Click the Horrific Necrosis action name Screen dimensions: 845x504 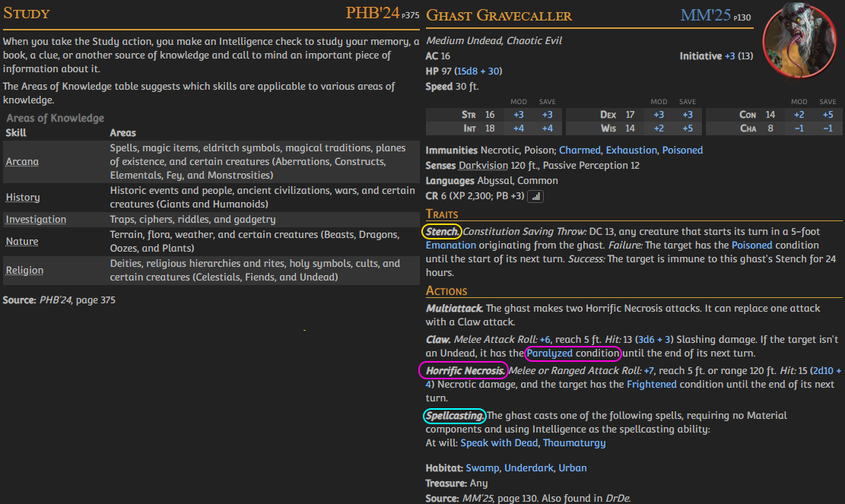pyautogui.click(x=465, y=370)
